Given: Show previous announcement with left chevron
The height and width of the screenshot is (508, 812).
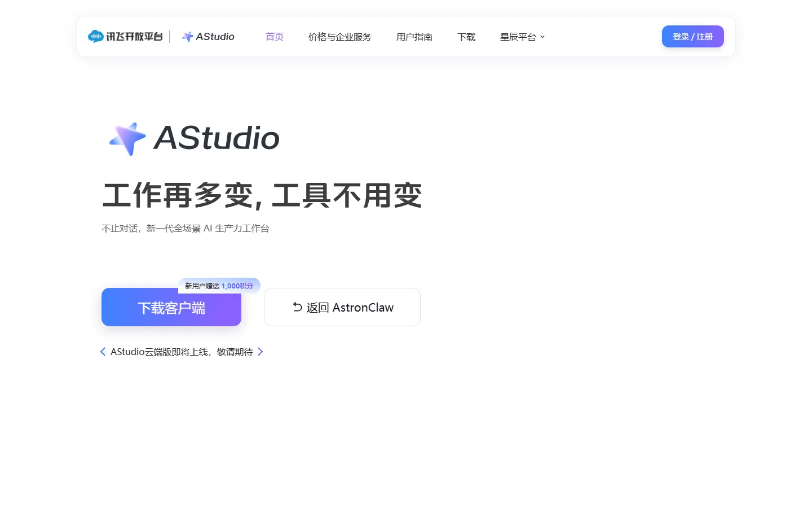Looking at the screenshot, I should click(103, 352).
